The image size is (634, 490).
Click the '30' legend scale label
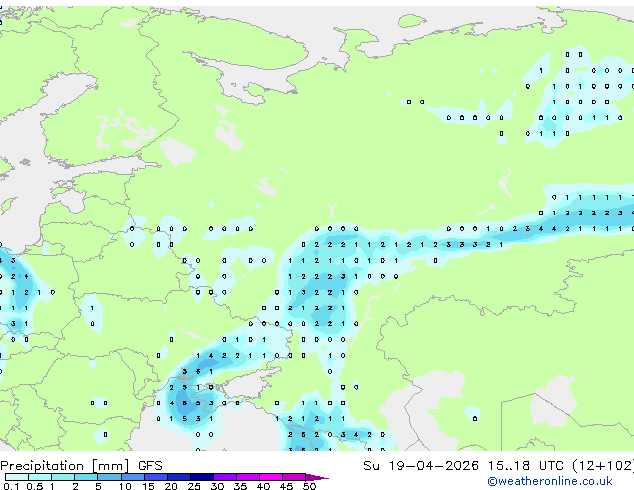(x=217, y=486)
